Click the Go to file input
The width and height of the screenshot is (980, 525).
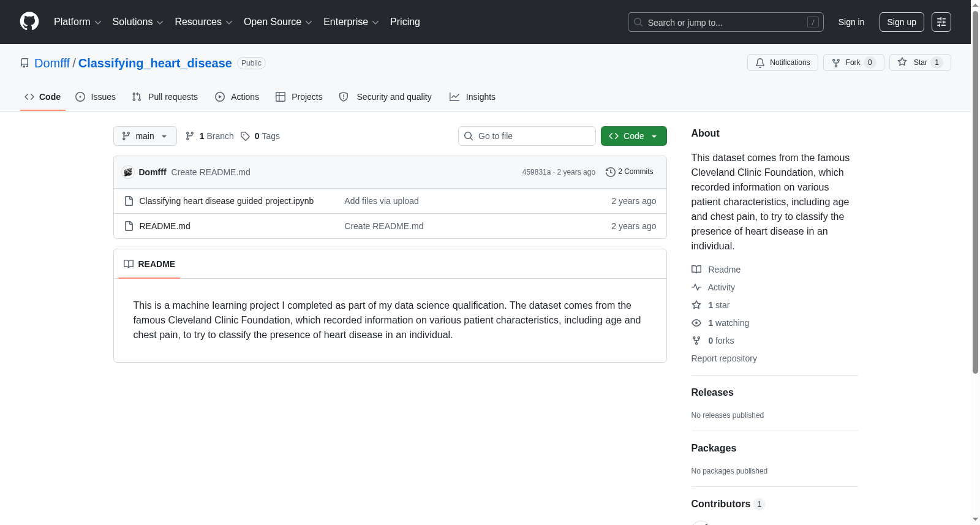(x=527, y=136)
